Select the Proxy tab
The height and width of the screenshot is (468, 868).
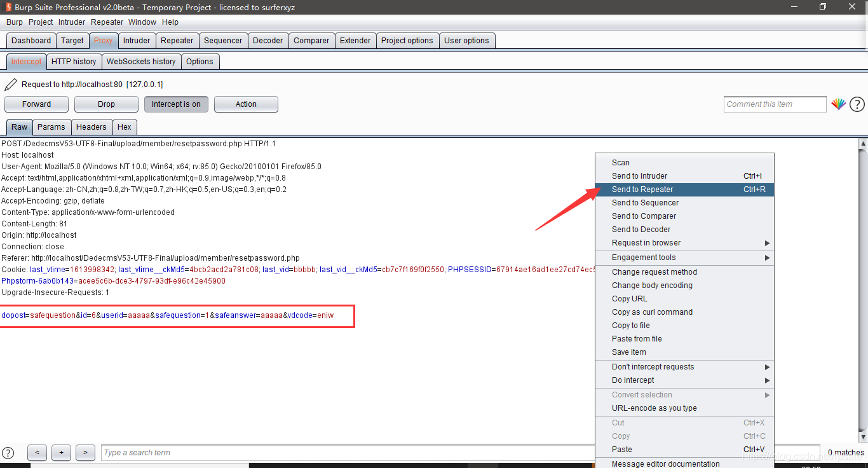(x=103, y=41)
